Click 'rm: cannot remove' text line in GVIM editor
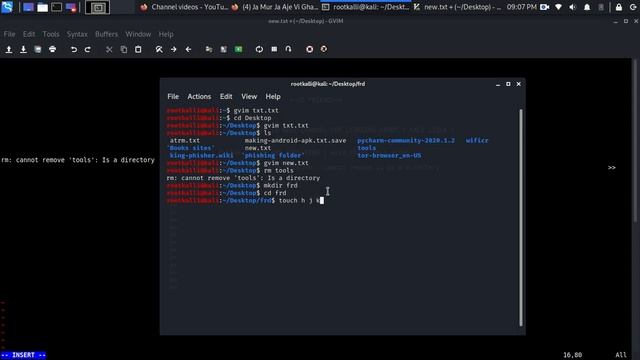 pyautogui.click(x=78, y=160)
